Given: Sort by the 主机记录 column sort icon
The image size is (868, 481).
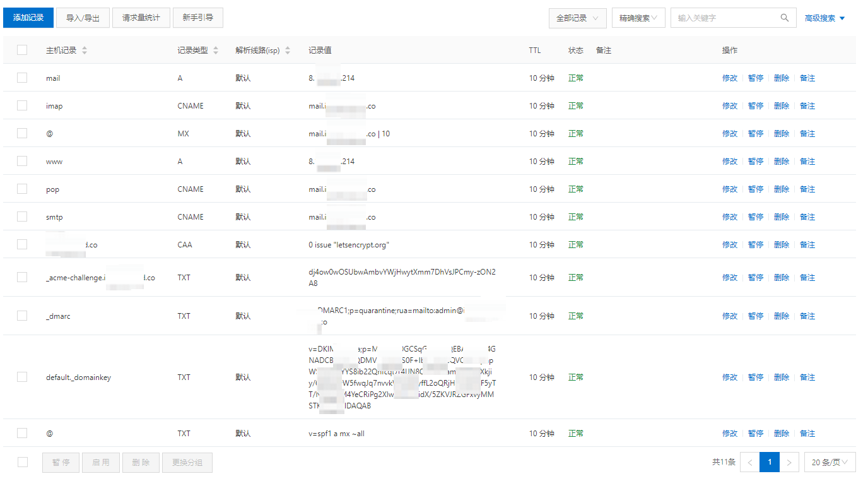Looking at the screenshot, I should 85,50.
